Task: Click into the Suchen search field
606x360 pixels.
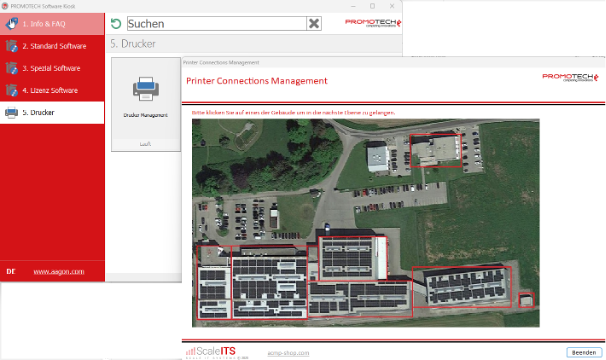Action: pyautogui.click(x=217, y=24)
